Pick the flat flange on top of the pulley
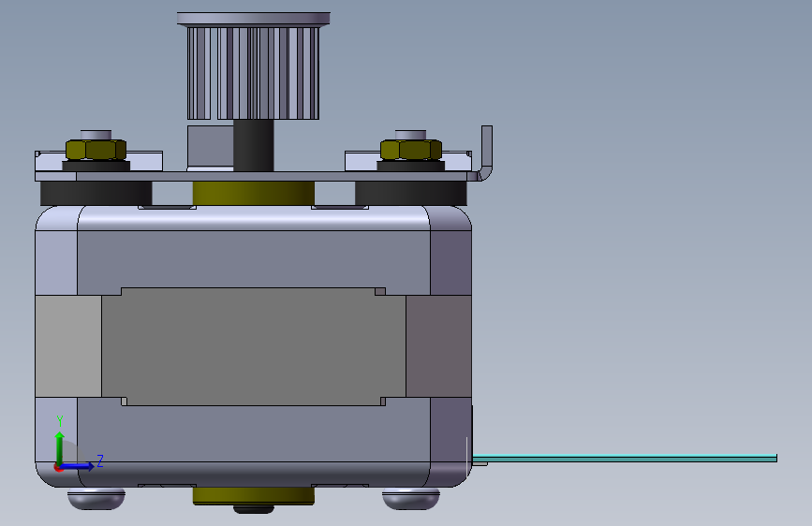The image size is (812, 526). (253, 19)
